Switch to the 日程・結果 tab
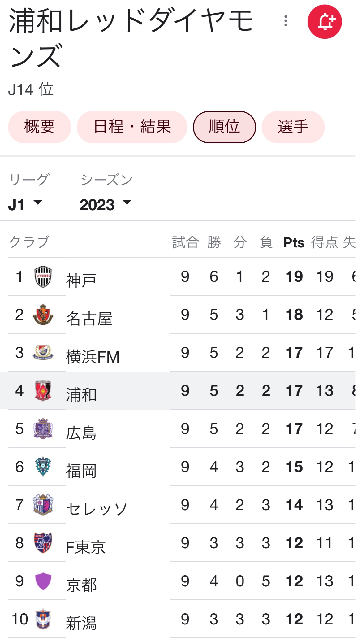 pyautogui.click(x=132, y=127)
